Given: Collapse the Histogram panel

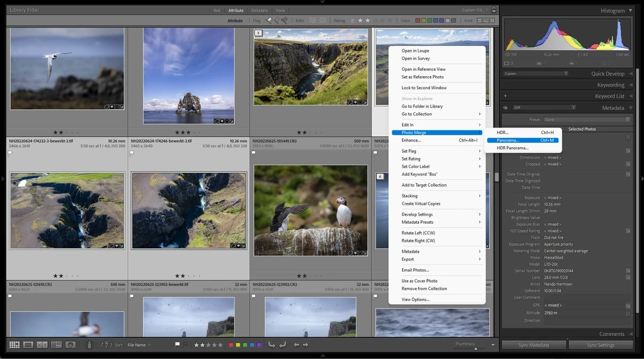Looking at the screenshot, I should point(630,11).
